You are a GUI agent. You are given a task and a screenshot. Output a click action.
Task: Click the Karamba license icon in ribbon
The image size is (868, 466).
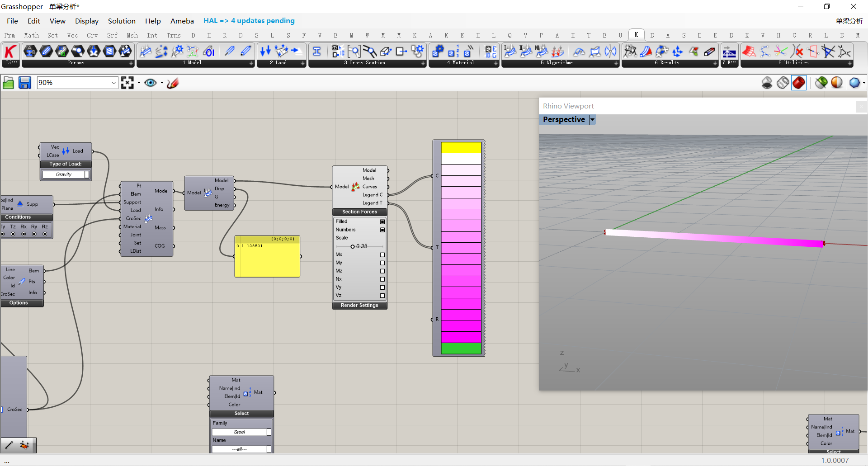pyautogui.click(x=10, y=52)
